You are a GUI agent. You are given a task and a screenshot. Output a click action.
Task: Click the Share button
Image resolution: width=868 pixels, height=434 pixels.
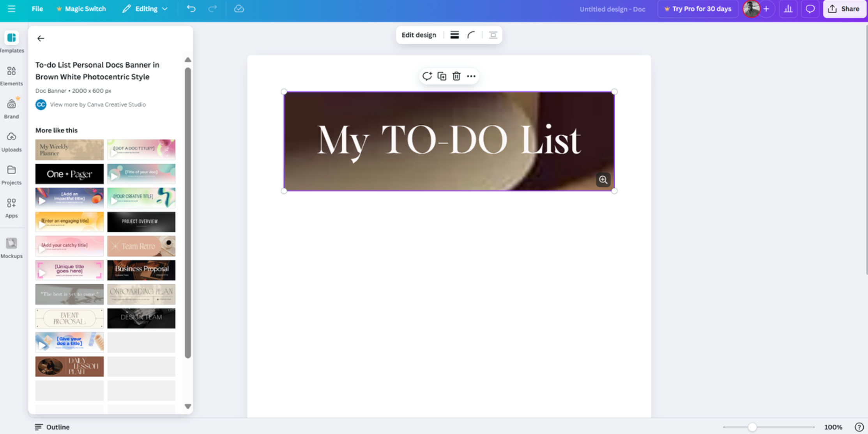pyautogui.click(x=844, y=9)
